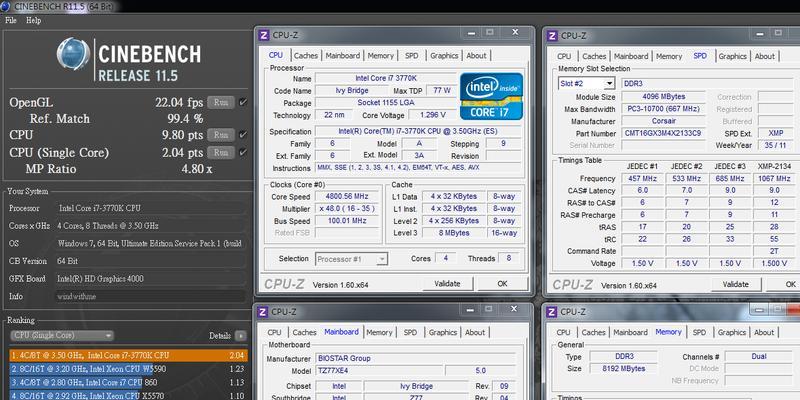The width and height of the screenshot is (800, 400).
Task: Click the XMP-2134 Frequency value 1067 MHz
Action: (774, 179)
